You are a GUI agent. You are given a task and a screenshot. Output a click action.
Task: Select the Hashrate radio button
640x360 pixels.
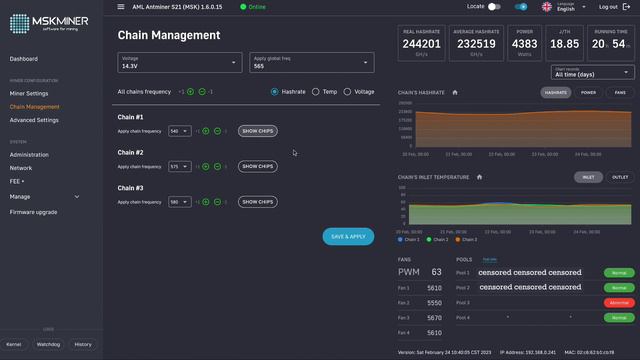pyautogui.click(x=275, y=92)
